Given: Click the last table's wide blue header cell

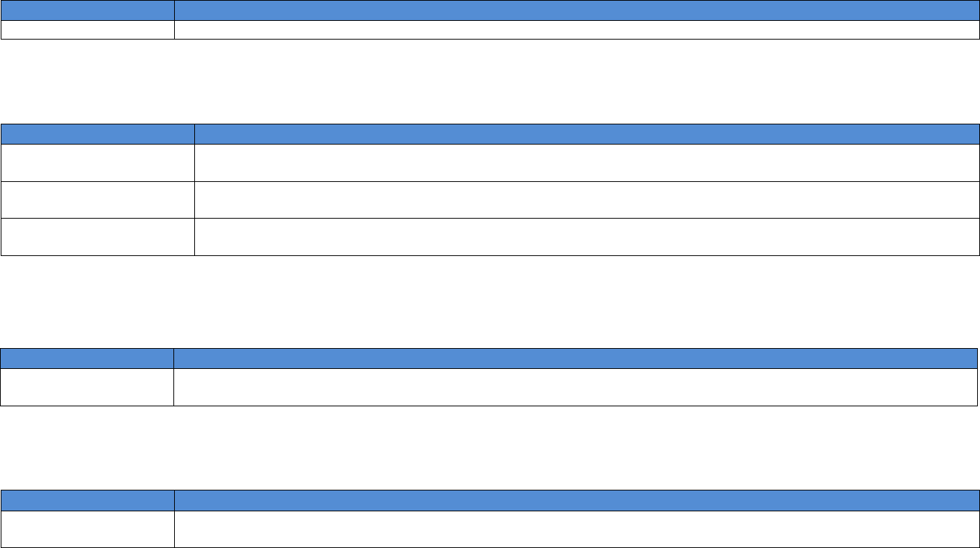Looking at the screenshot, I should tap(576, 501).
